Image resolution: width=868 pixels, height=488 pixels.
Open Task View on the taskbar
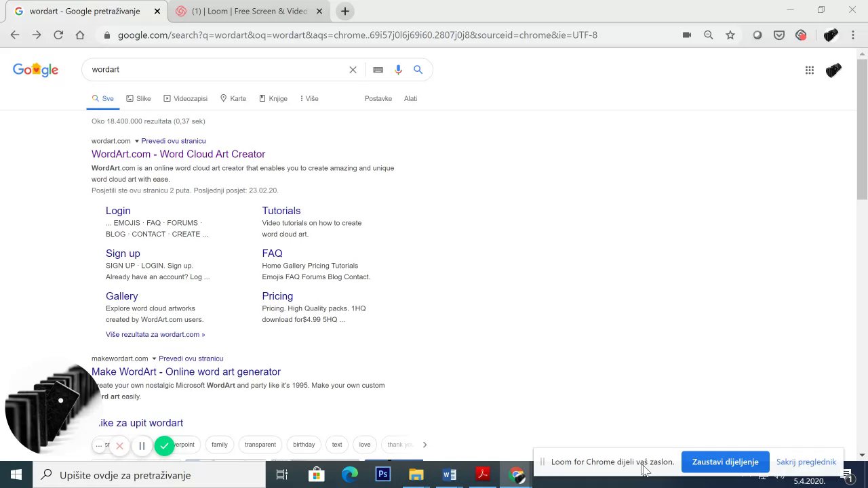[x=282, y=475]
